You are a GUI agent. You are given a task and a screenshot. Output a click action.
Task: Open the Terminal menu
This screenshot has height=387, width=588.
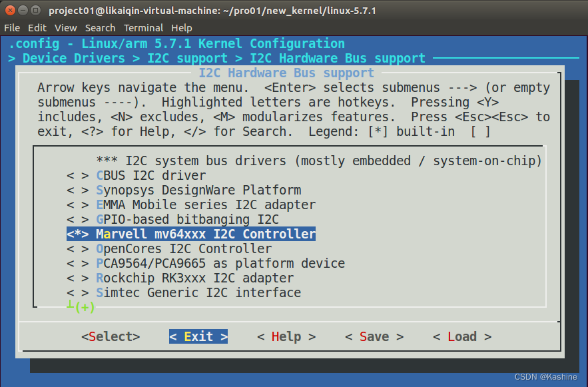click(144, 28)
